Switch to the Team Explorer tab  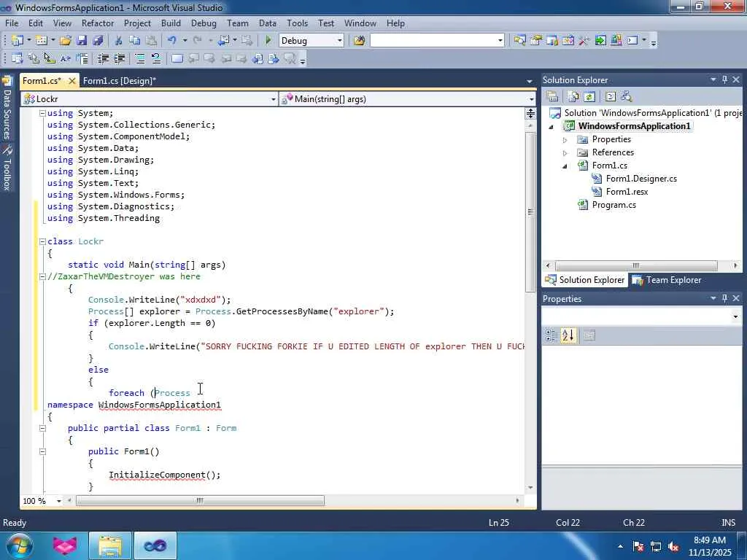click(667, 280)
